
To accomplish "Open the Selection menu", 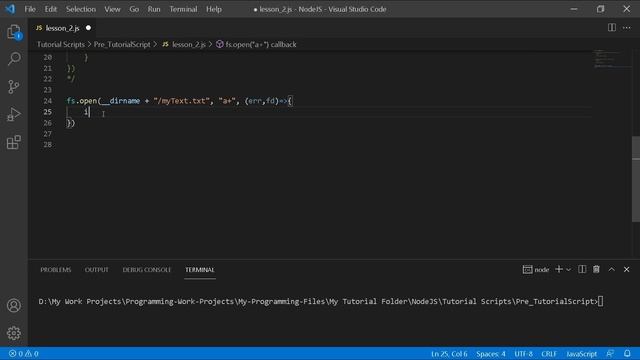I will 81,9.
